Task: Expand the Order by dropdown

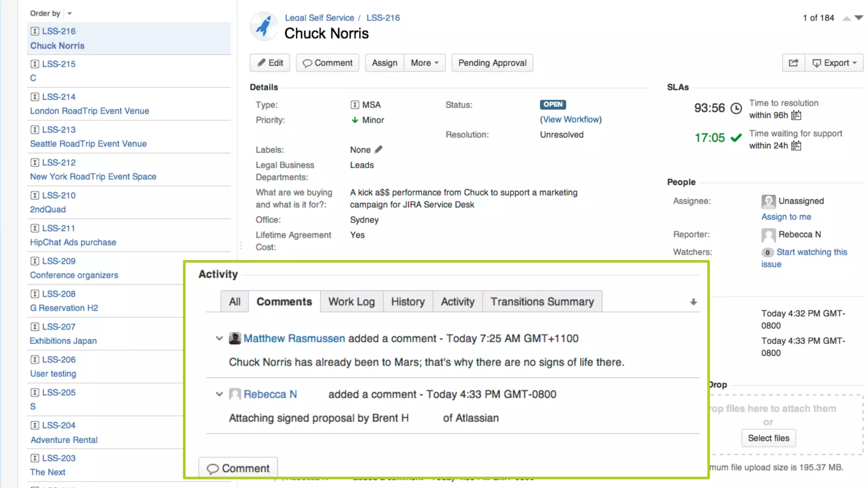Action: (x=70, y=14)
